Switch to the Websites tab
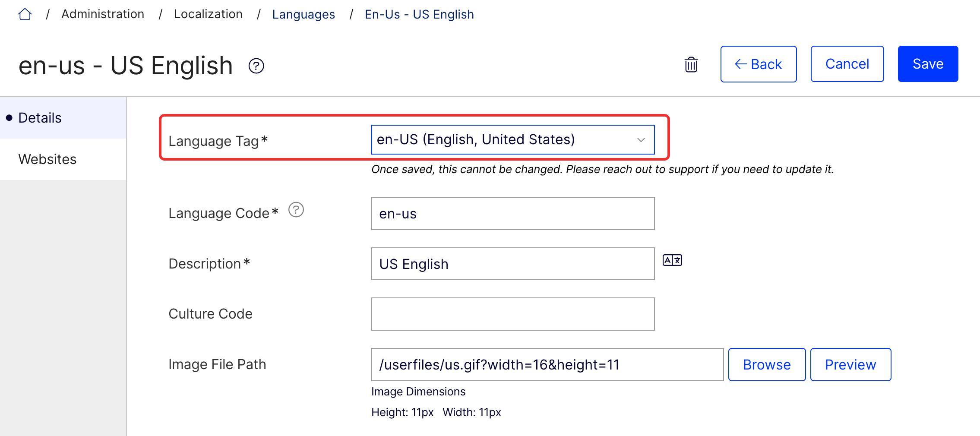Image resolution: width=980 pixels, height=436 pixels. (x=47, y=159)
